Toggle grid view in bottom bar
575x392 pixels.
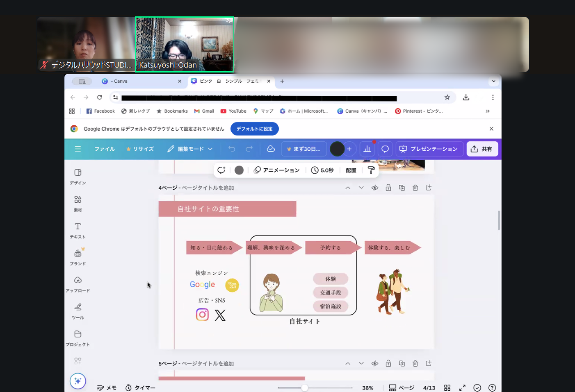(447, 387)
